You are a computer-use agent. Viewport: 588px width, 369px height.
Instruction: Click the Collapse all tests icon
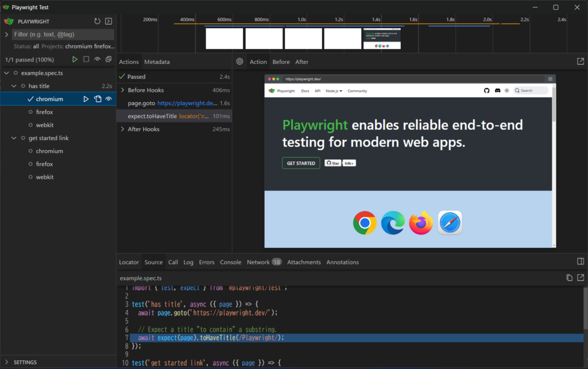pos(109,60)
